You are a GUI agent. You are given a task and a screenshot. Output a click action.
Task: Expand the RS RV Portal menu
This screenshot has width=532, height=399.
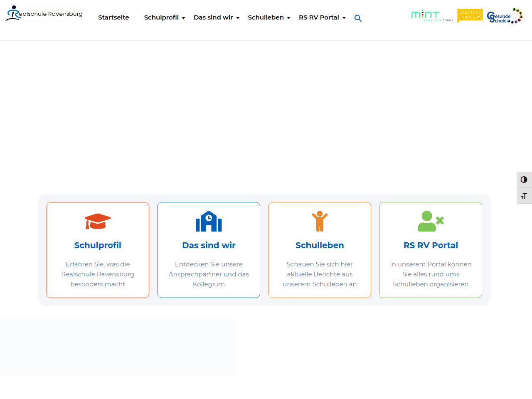pyautogui.click(x=344, y=18)
